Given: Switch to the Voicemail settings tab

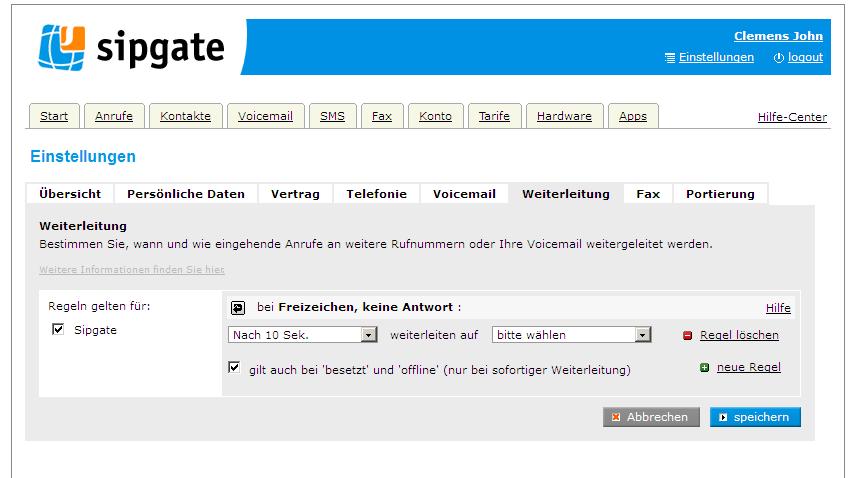Looking at the screenshot, I should click(x=464, y=194).
